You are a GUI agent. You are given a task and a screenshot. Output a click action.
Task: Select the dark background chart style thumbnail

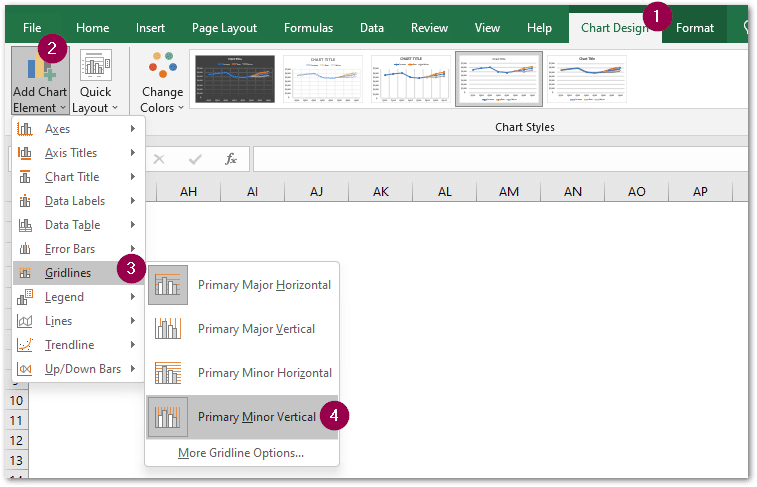[x=234, y=79]
